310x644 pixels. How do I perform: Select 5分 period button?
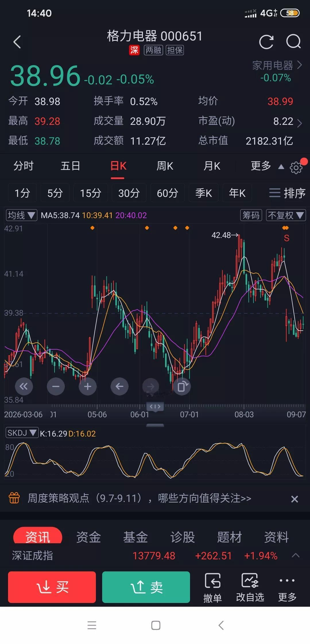pos(55,193)
